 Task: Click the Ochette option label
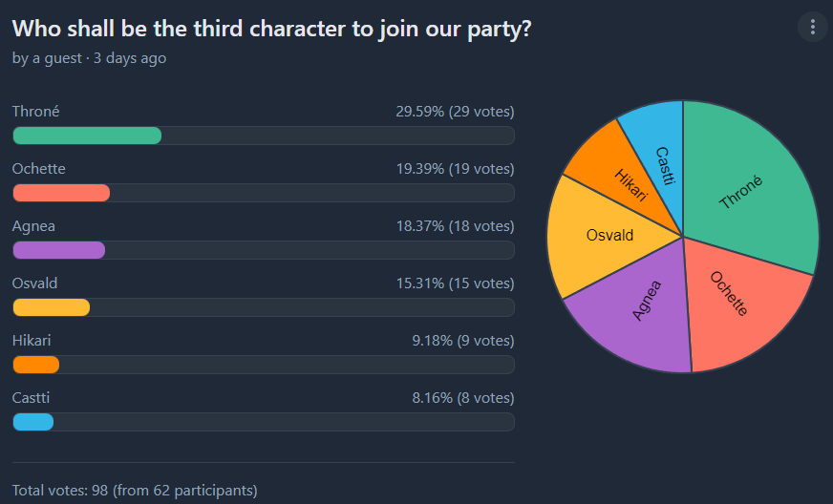point(39,169)
